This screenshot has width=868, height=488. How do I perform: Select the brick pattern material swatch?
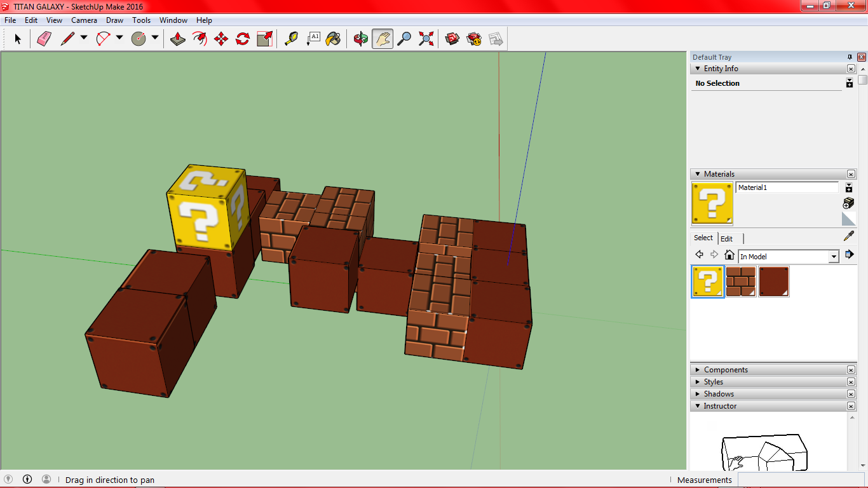coord(741,281)
